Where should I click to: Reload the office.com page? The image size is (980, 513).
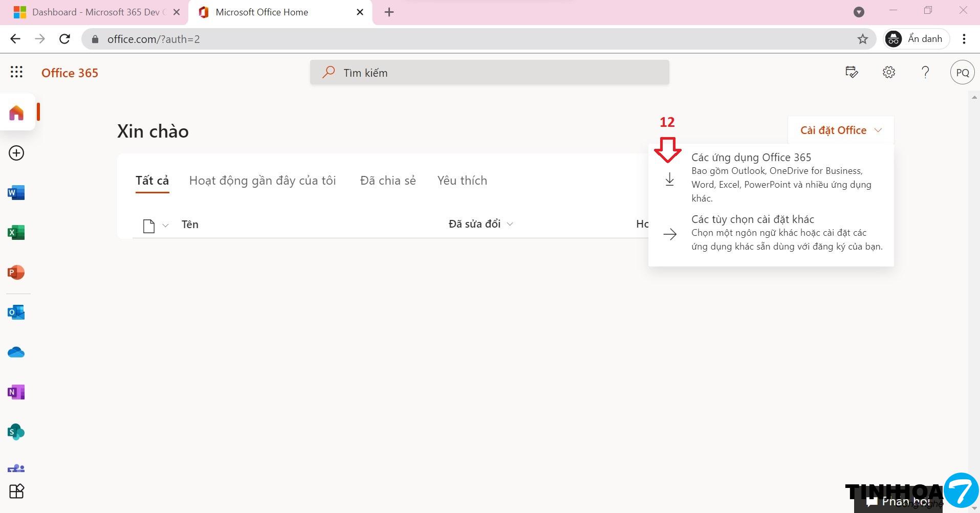click(64, 39)
